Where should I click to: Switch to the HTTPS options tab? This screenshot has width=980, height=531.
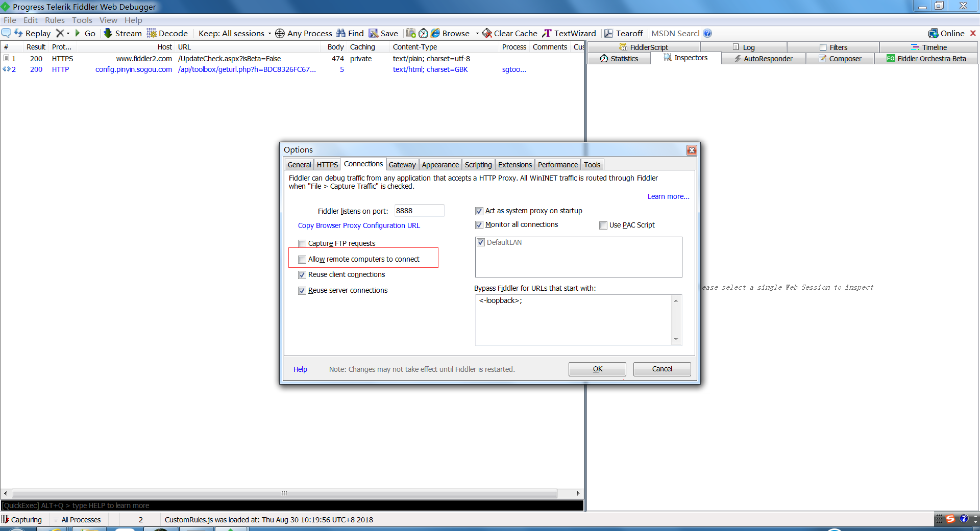click(x=327, y=165)
